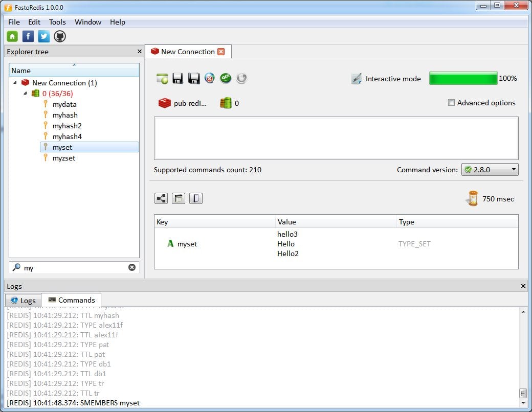Open the Window menu
Viewport: 532px width, 412px height.
tap(88, 22)
